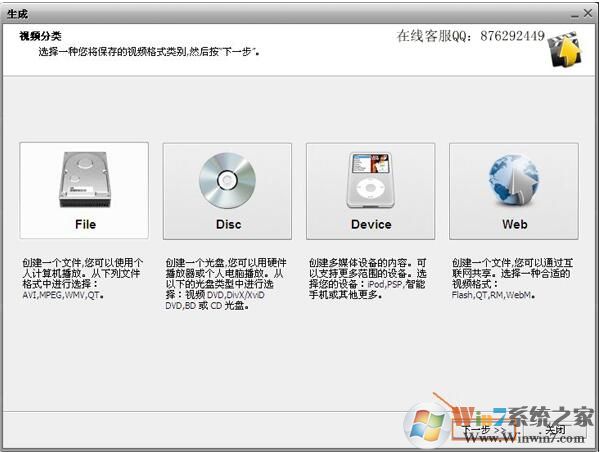Select the File hard drive category

click(x=84, y=191)
